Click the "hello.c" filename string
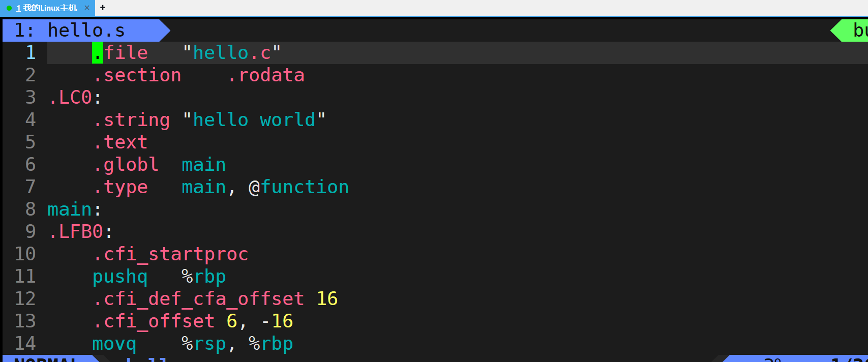Image resolution: width=868 pixels, height=362 pixels. point(232,53)
